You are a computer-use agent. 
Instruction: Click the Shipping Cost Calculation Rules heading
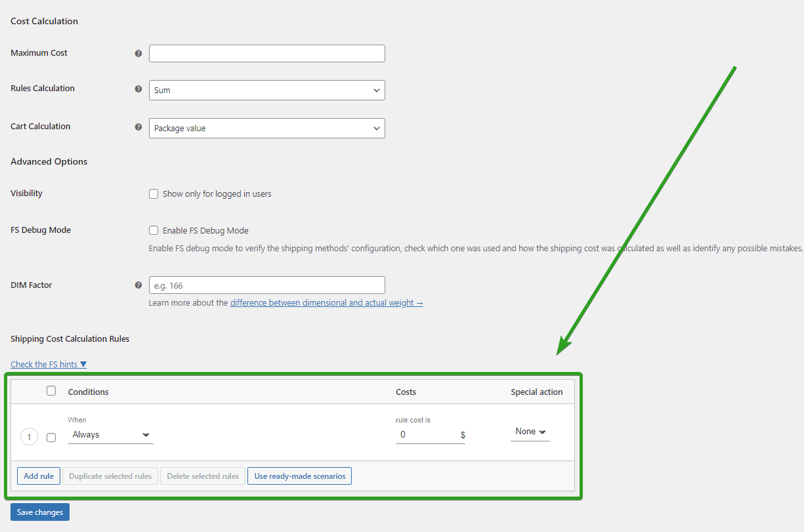click(70, 339)
